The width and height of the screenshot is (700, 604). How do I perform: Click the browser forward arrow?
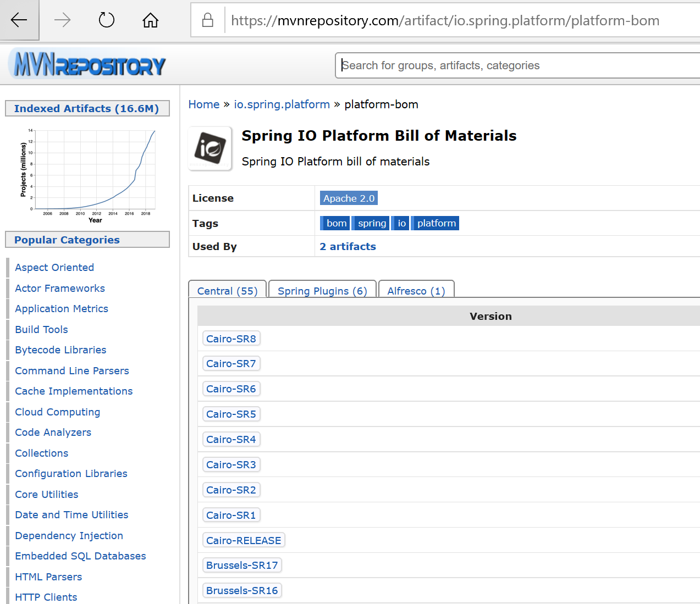coord(63,20)
